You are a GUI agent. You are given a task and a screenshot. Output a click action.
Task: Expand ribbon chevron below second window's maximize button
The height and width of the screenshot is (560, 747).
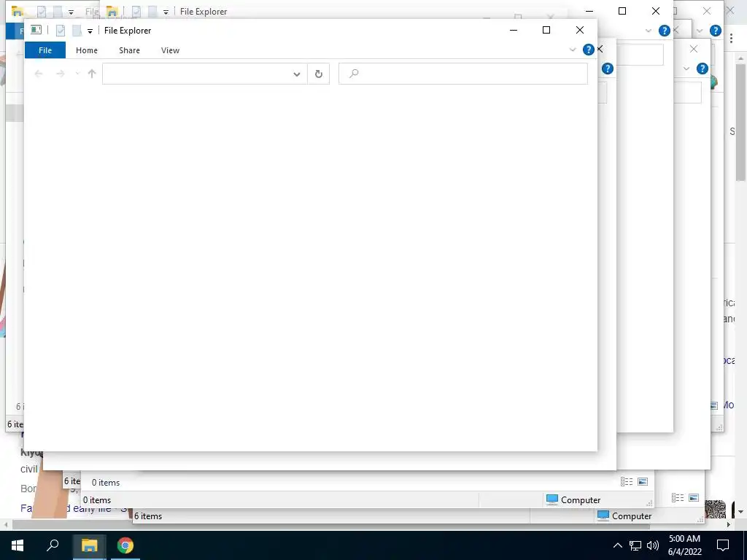649,31
